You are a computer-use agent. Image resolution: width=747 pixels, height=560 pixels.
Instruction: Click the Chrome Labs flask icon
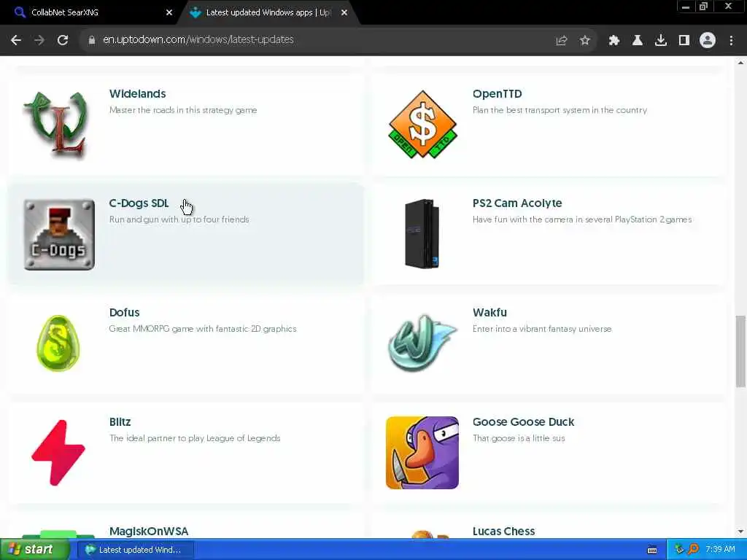click(x=638, y=41)
